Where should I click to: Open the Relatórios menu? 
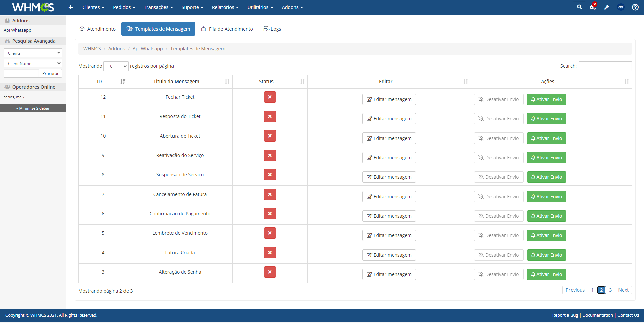coord(225,7)
